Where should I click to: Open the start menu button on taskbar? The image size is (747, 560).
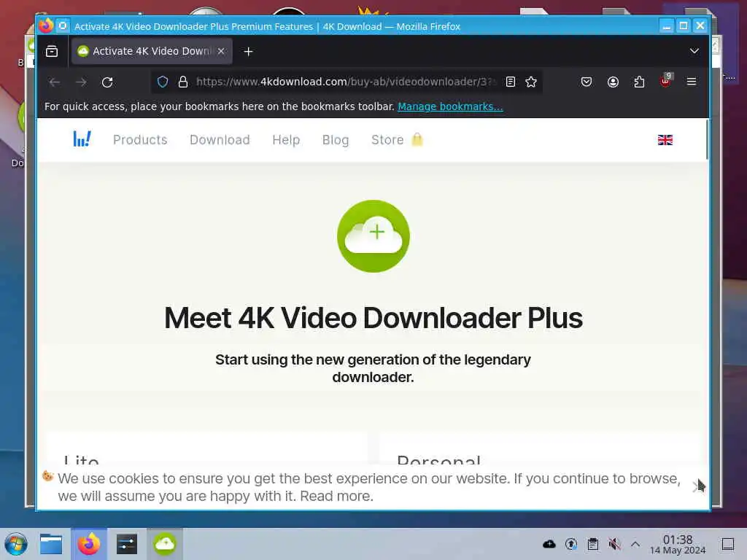pos(16,544)
